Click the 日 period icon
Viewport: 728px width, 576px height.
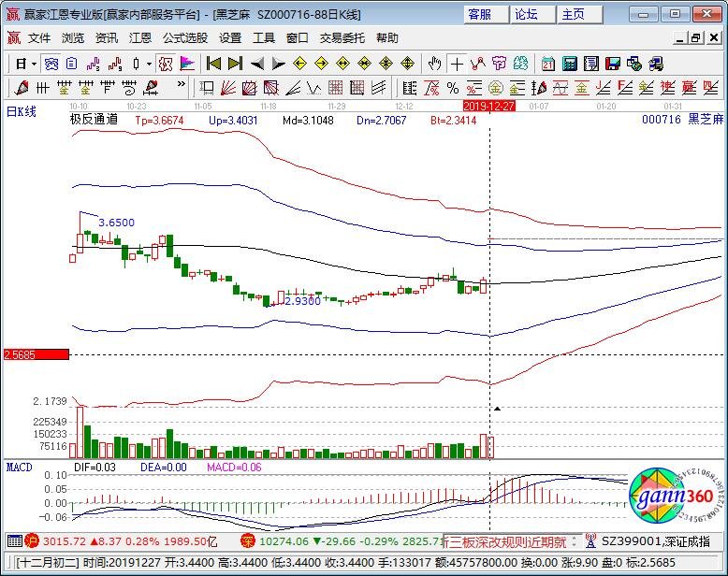(21, 64)
